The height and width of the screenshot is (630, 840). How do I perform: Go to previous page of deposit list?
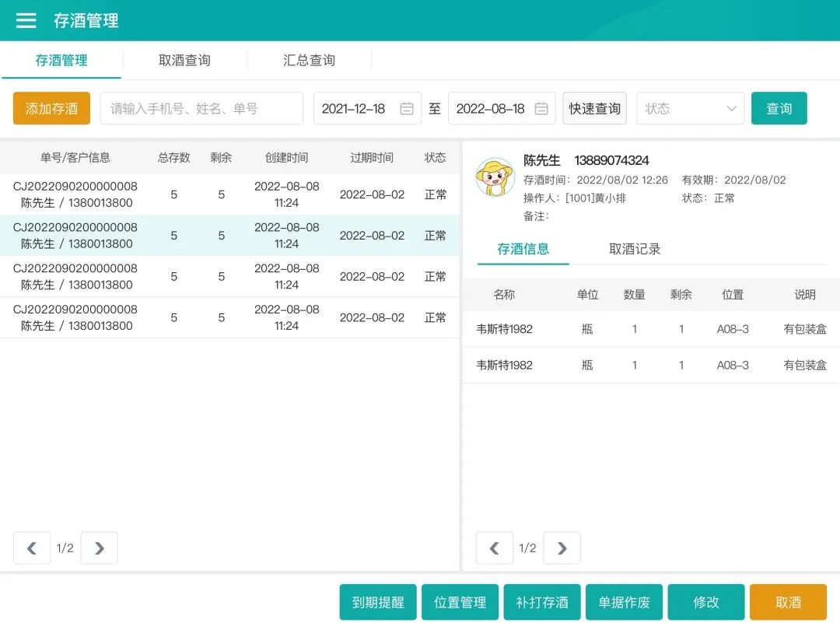click(32, 548)
